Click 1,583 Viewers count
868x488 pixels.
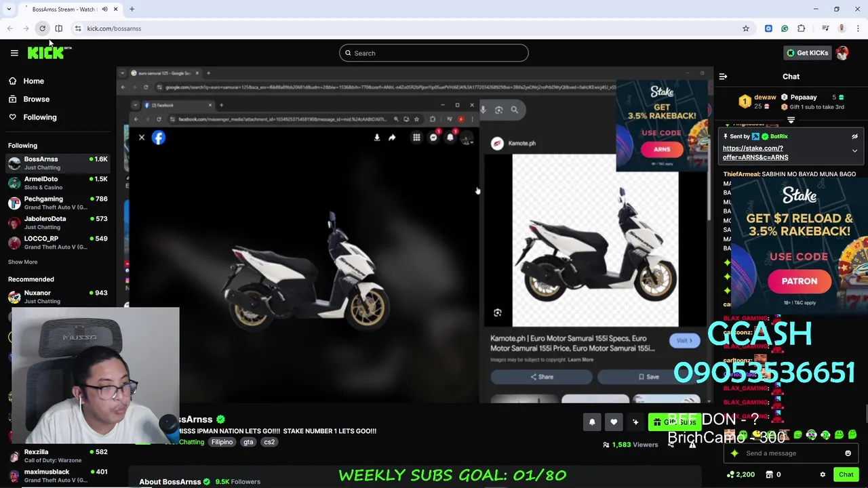629,445
